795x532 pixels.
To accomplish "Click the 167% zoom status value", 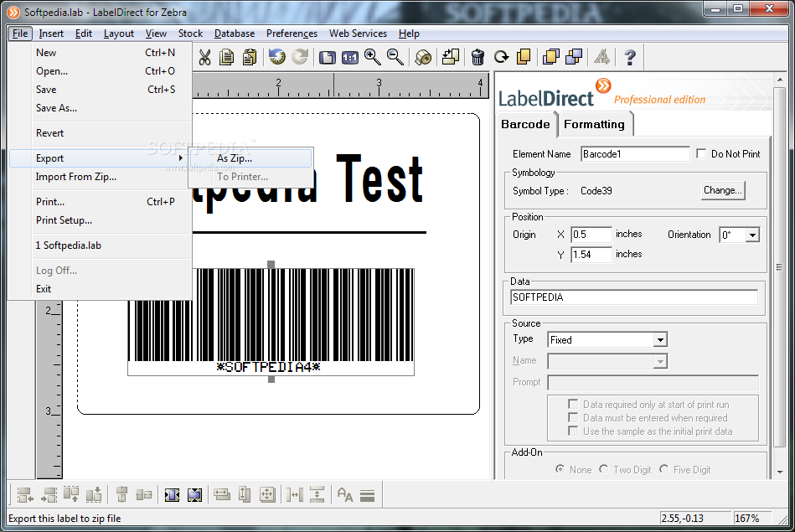I will tap(746, 519).
